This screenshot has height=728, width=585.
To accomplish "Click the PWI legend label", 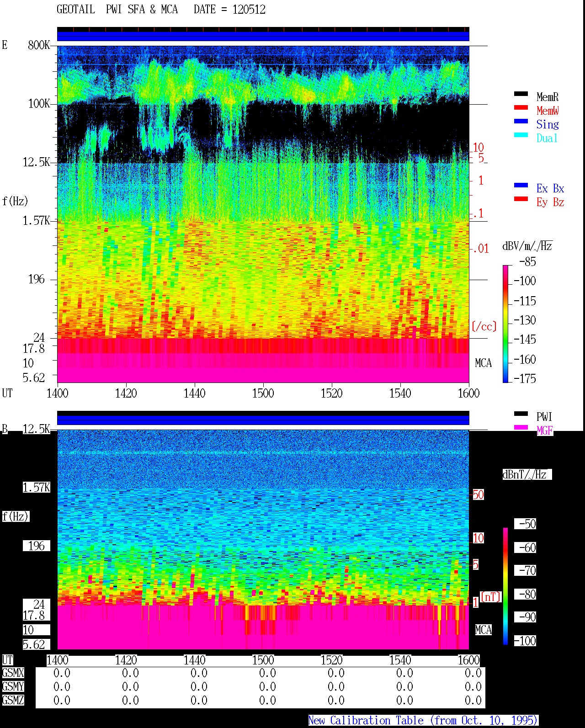I will coord(544,417).
